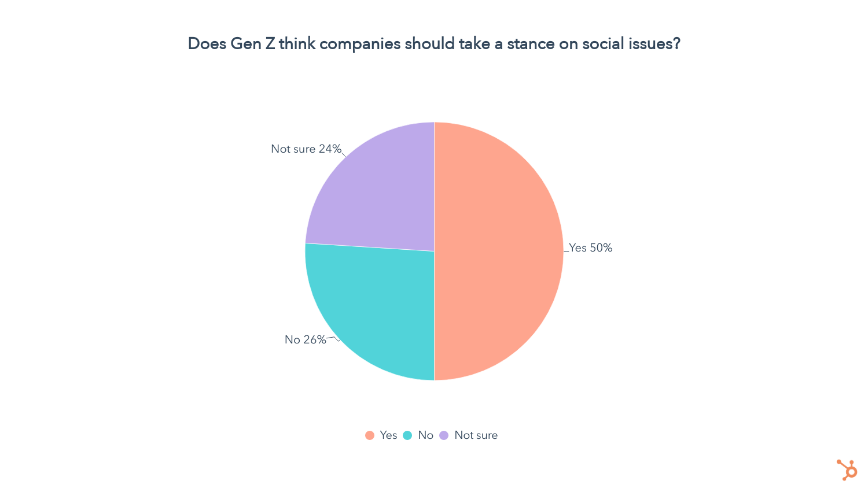This screenshot has width=868, height=488.
Task: Click the HubSpot sprocket logo
Action: [847, 469]
